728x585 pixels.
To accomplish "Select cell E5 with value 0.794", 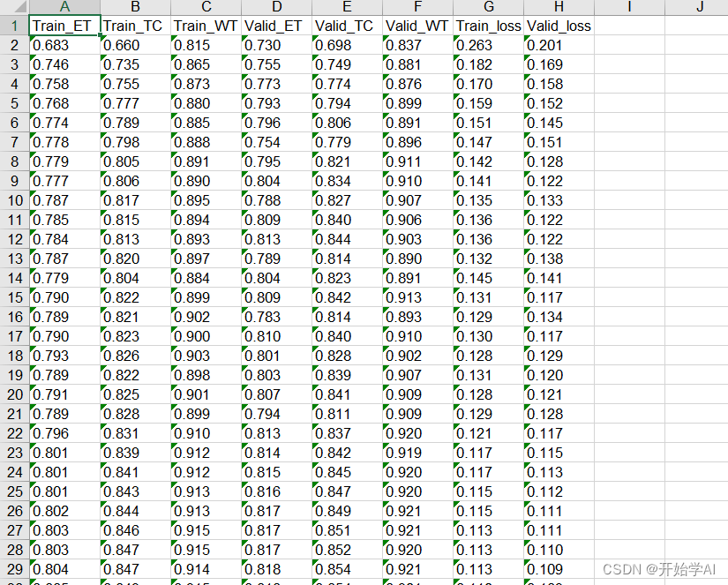I will (347, 103).
